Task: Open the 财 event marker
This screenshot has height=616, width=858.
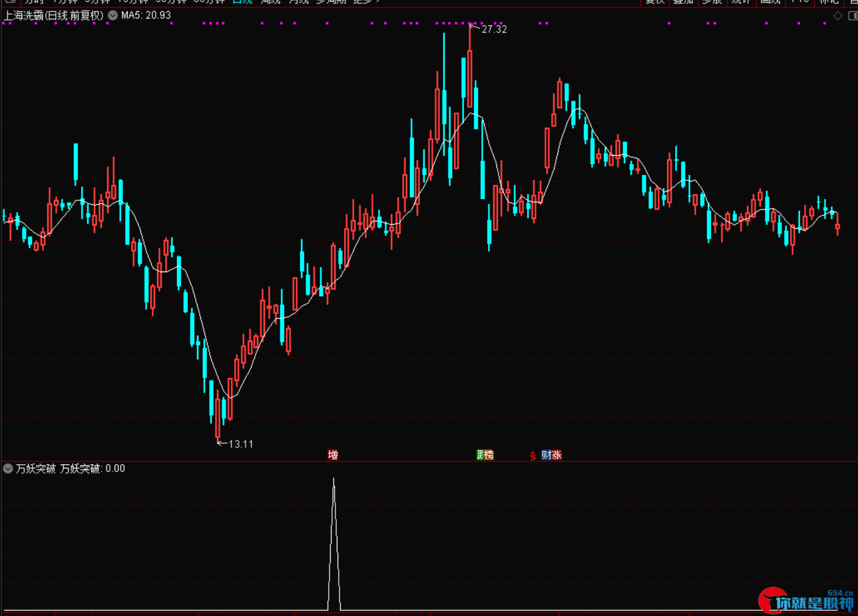Action: point(546,455)
